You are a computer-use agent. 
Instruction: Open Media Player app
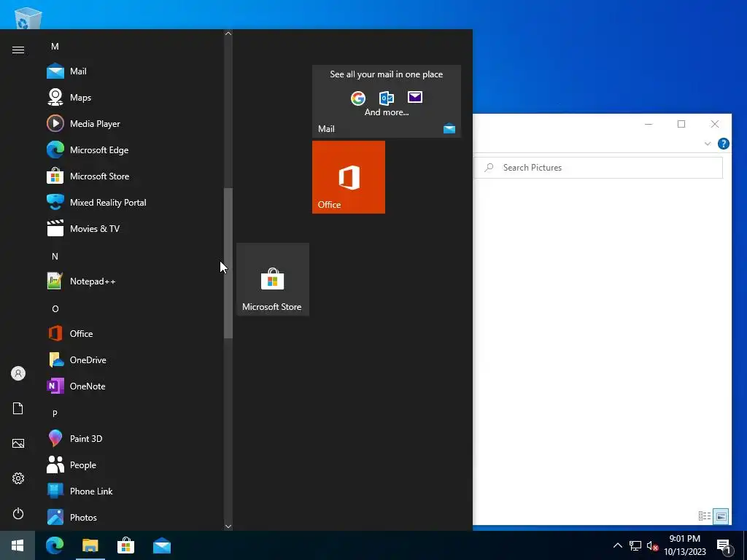(133, 124)
